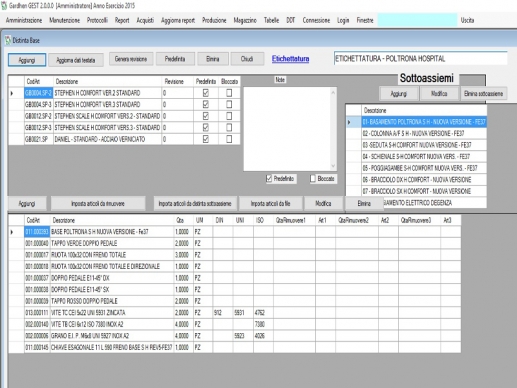The image size is (517, 388).
Task: Click the top Elimina button
Action: pyautogui.click(x=213, y=59)
